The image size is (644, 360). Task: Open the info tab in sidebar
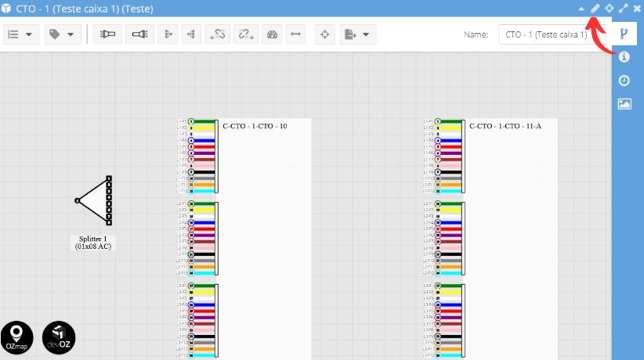(624, 56)
